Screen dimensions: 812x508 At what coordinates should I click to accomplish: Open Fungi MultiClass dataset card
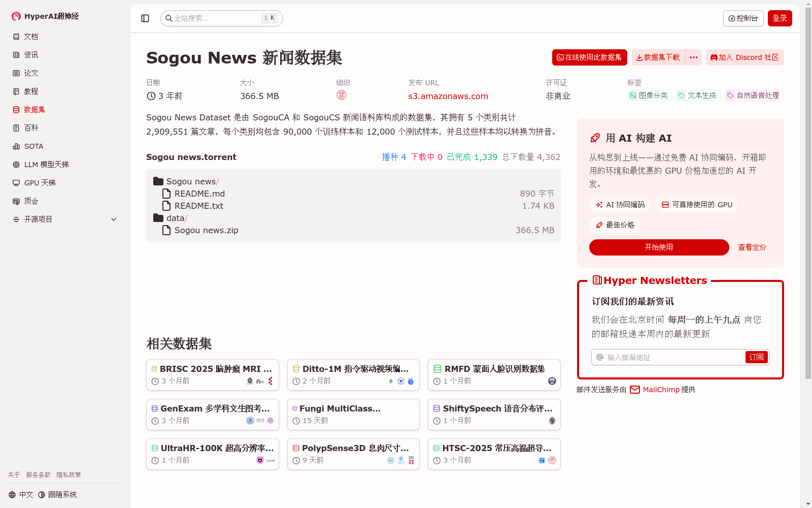click(x=353, y=415)
